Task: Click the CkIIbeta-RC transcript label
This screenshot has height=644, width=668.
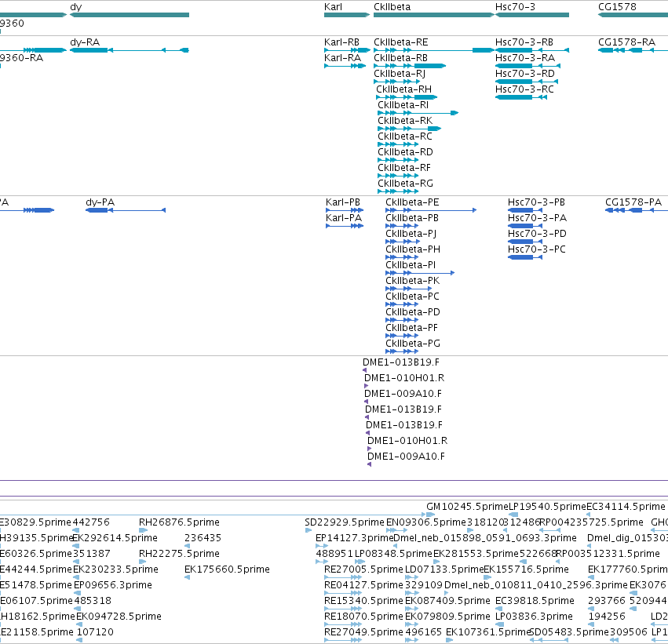Action: 405,136
